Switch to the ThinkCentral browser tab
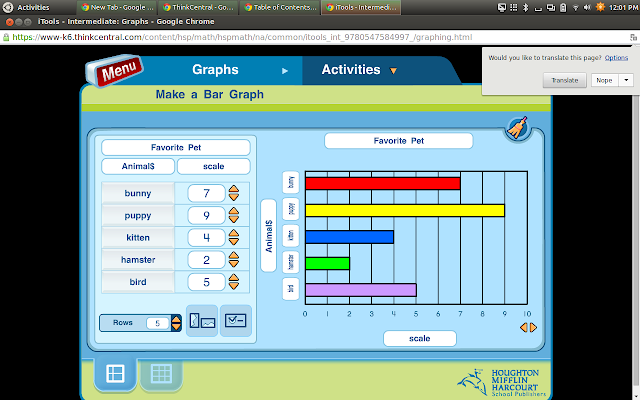The width and height of the screenshot is (640, 400). click(198, 7)
